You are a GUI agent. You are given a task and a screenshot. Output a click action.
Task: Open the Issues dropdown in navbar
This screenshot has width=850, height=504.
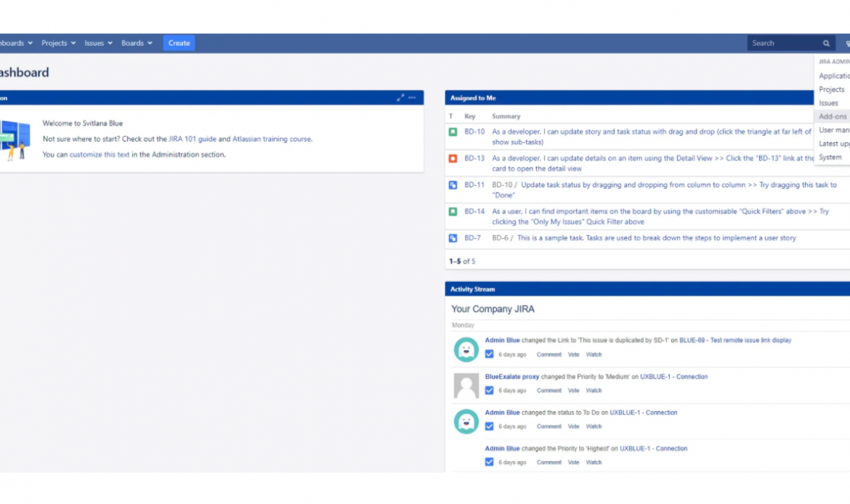(x=98, y=43)
